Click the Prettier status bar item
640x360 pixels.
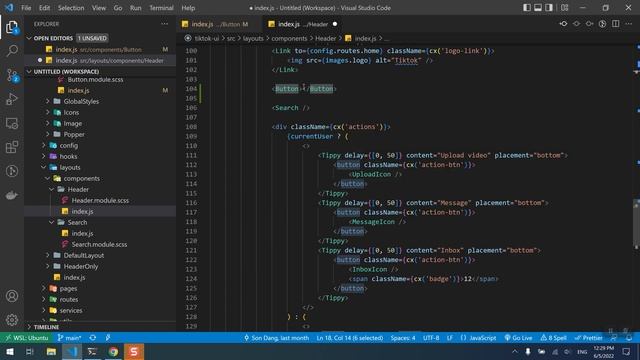[x=588, y=338]
